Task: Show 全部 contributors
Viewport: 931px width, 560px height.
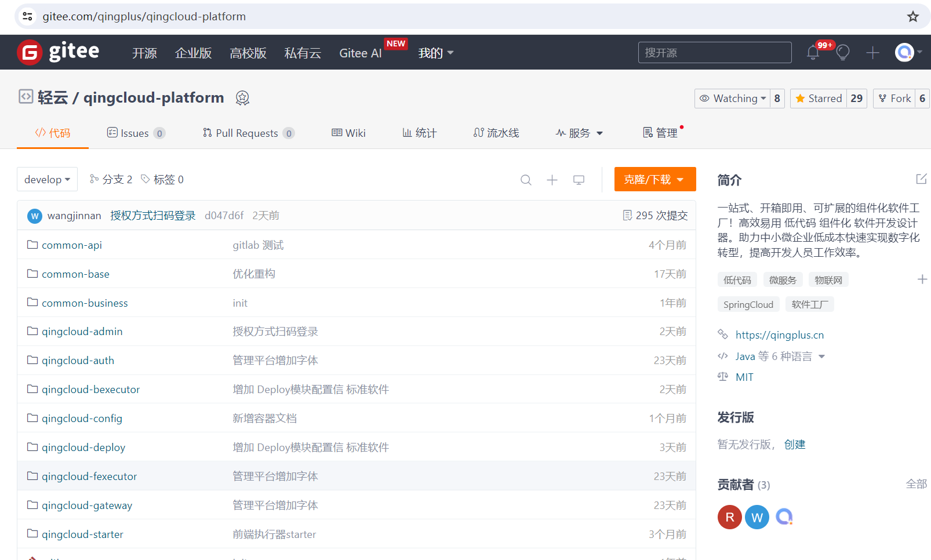Action: click(x=917, y=484)
